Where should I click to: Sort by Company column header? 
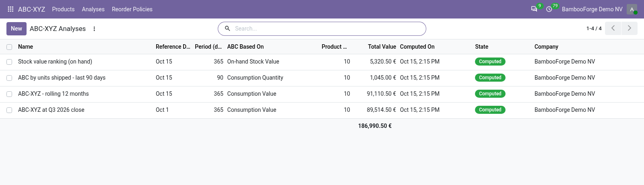546,47
